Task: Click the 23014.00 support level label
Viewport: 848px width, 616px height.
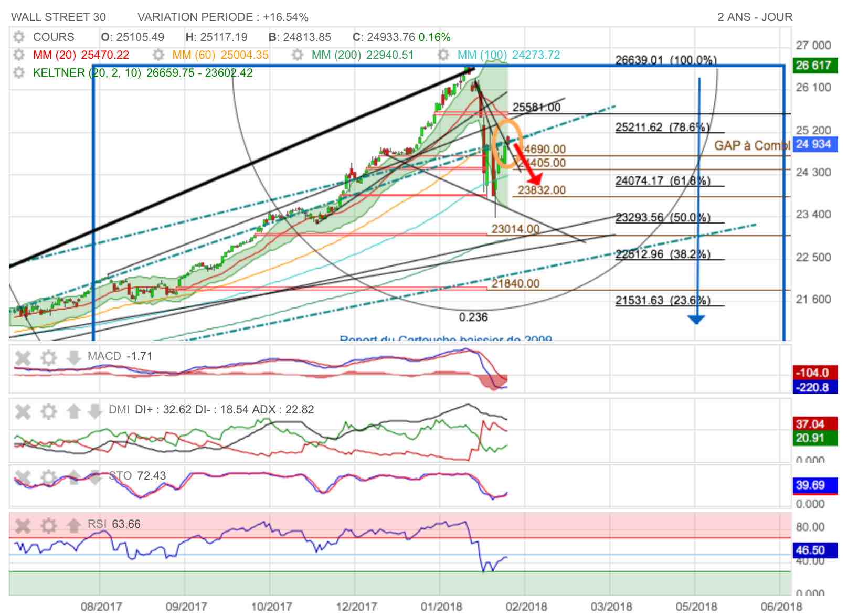Action: [515, 229]
